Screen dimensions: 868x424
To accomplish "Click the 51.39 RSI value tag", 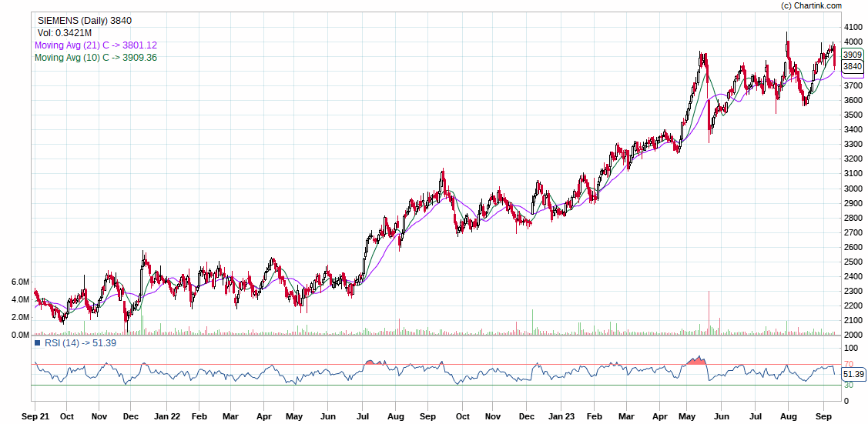I will pyautogui.click(x=853, y=374).
